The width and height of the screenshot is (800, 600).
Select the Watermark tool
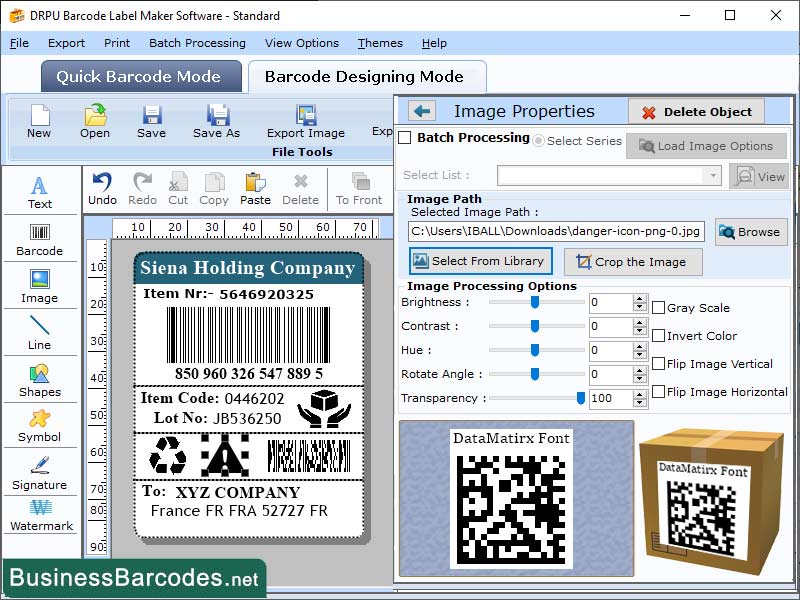[41, 515]
